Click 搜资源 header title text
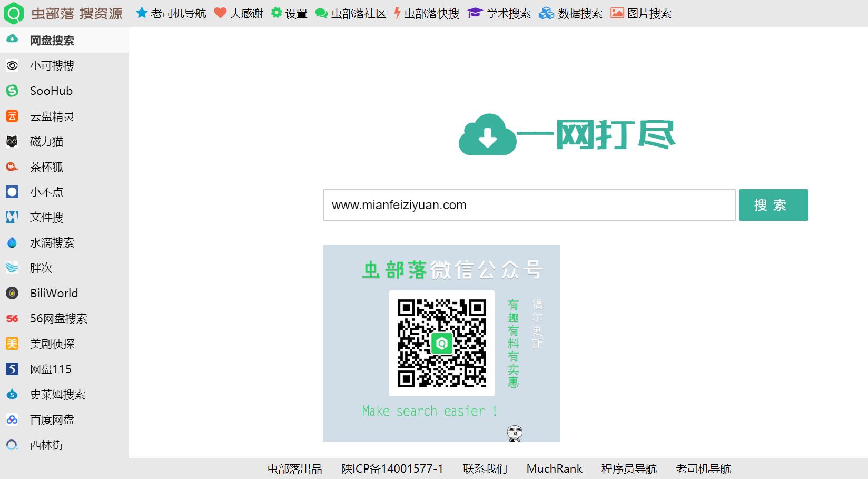868x479 pixels. [101, 13]
